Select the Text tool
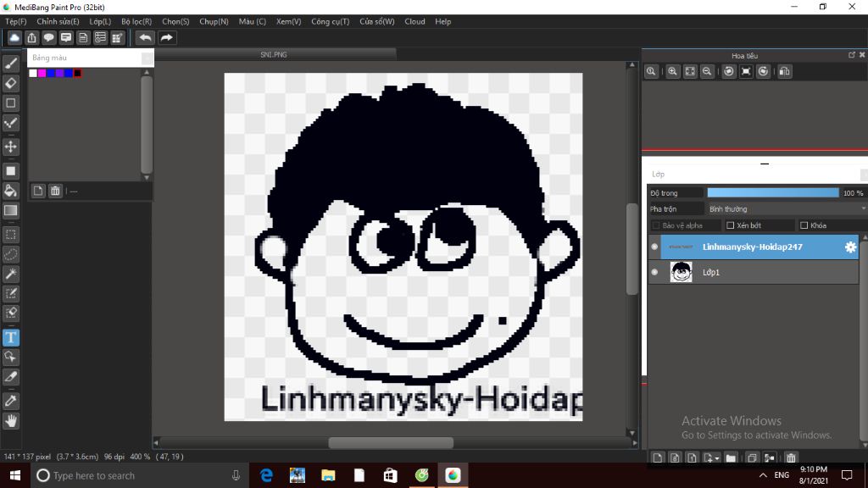This screenshot has width=868, height=488. (x=10, y=337)
